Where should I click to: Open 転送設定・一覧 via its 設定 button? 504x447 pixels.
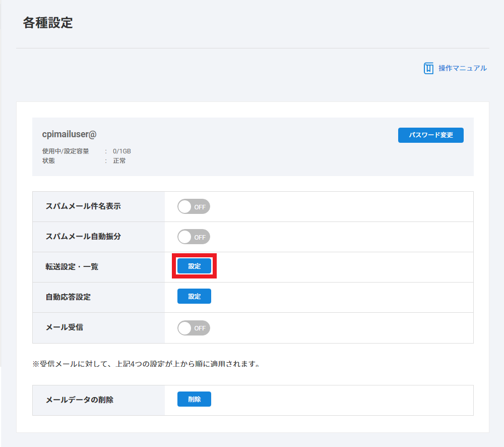[194, 266]
